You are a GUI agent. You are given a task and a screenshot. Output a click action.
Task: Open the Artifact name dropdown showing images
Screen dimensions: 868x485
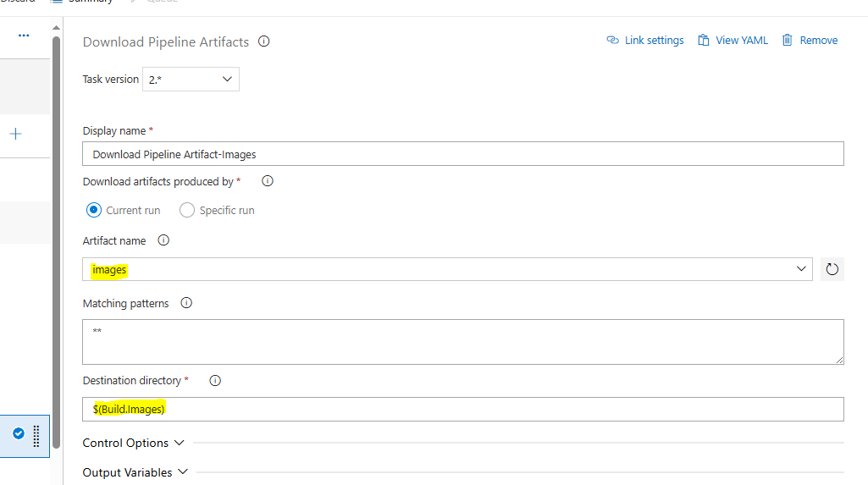[447, 269]
